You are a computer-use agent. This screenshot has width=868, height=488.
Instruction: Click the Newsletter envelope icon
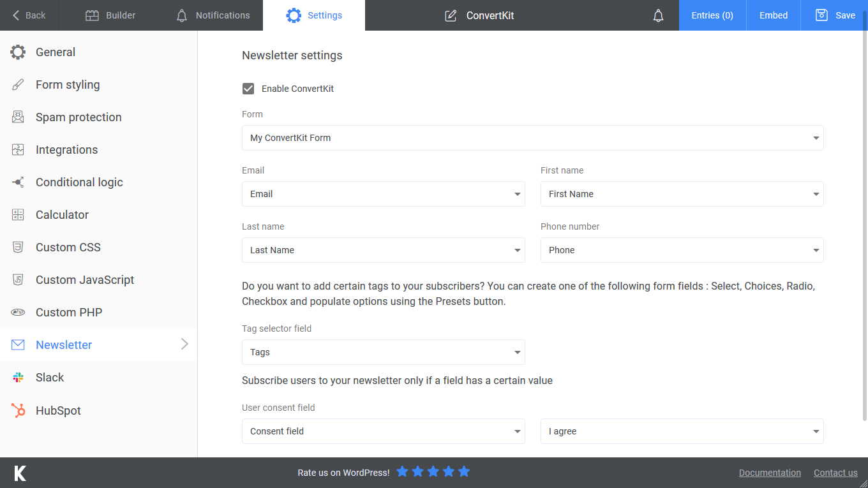point(18,345)
